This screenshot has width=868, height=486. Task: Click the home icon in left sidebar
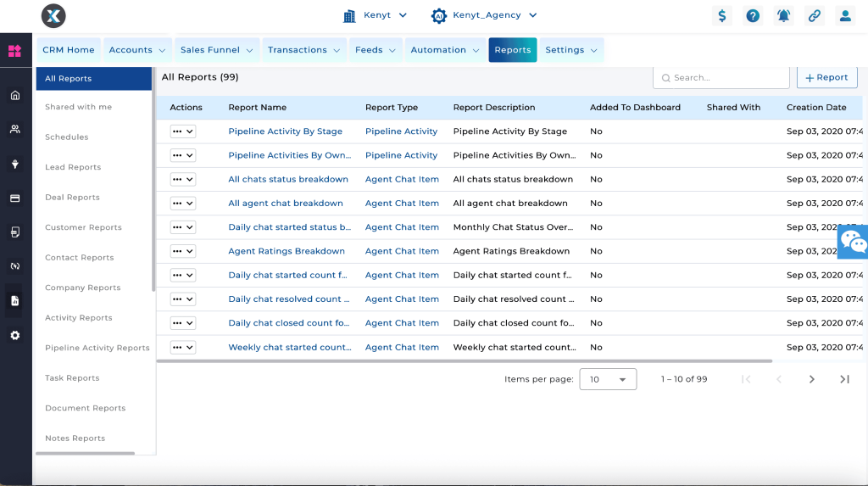click(15, 95)
